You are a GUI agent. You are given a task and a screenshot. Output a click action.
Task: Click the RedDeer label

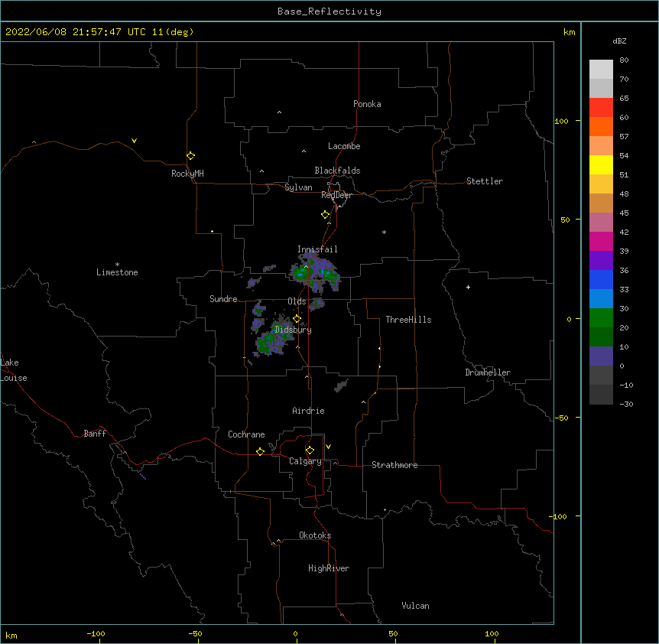tap(336, 195)
